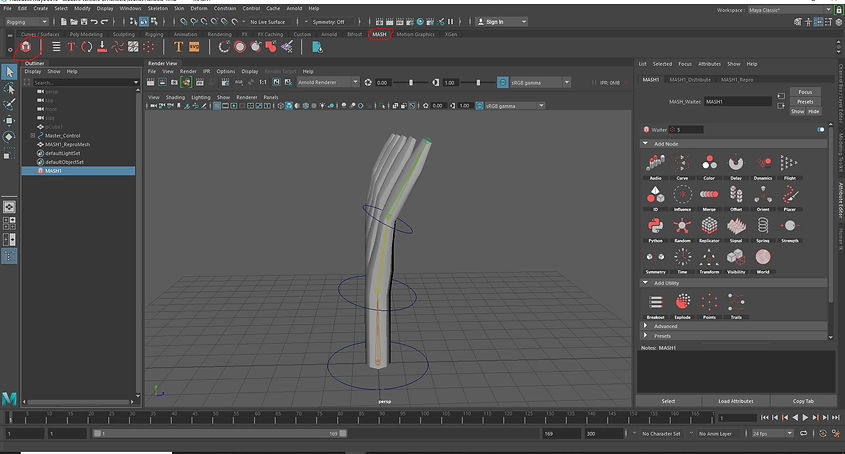Collapse the Add Node section
The height and width of the screenshot is (454, 845).
tap(645, 144)
